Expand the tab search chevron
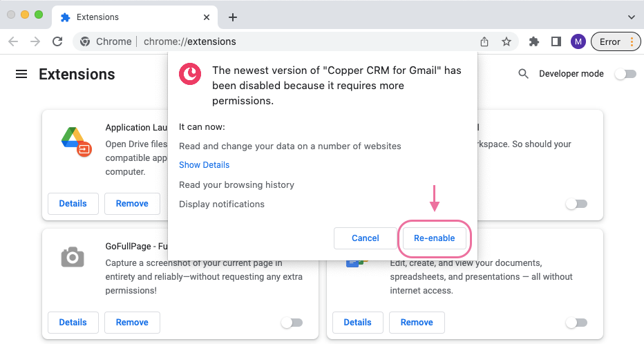 (x=632, y=17)
